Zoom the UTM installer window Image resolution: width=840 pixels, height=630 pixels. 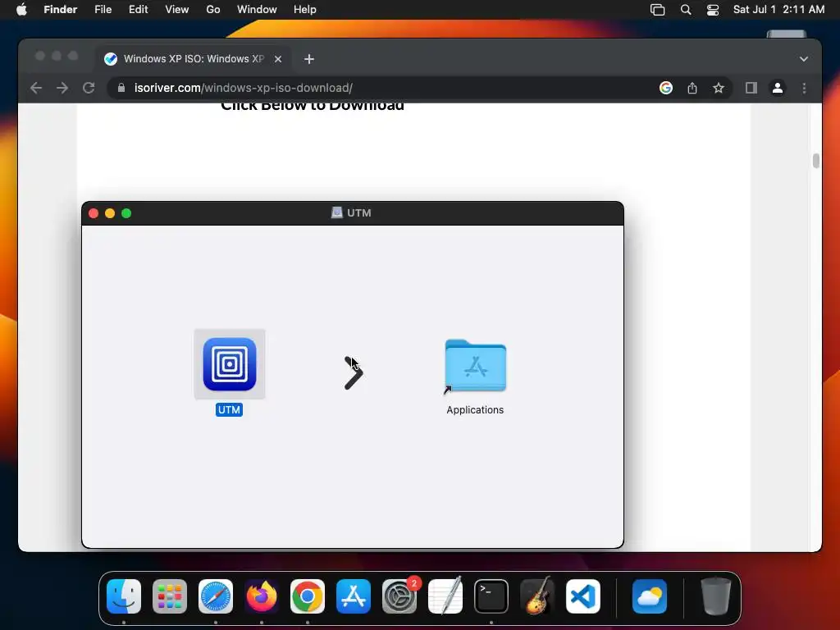[126, 213]
